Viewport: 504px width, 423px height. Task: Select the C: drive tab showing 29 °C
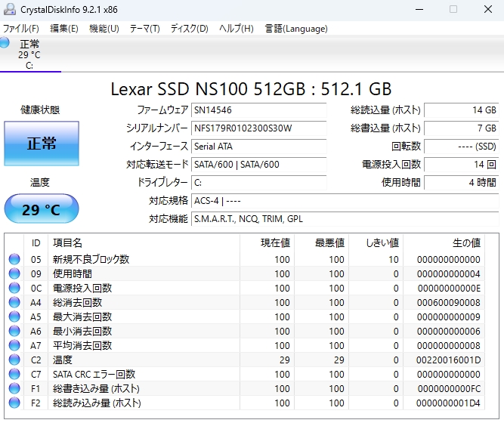[x=29, y=54]
